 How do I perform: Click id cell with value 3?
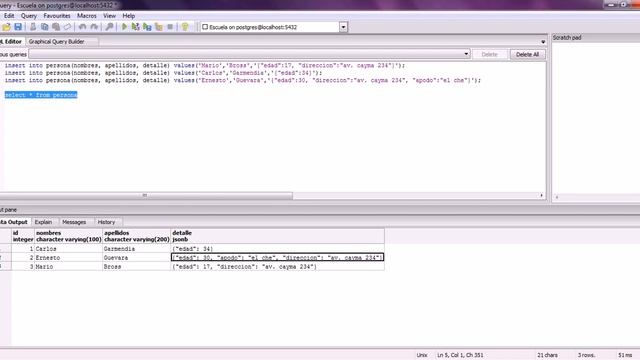(x=23, y=267)
